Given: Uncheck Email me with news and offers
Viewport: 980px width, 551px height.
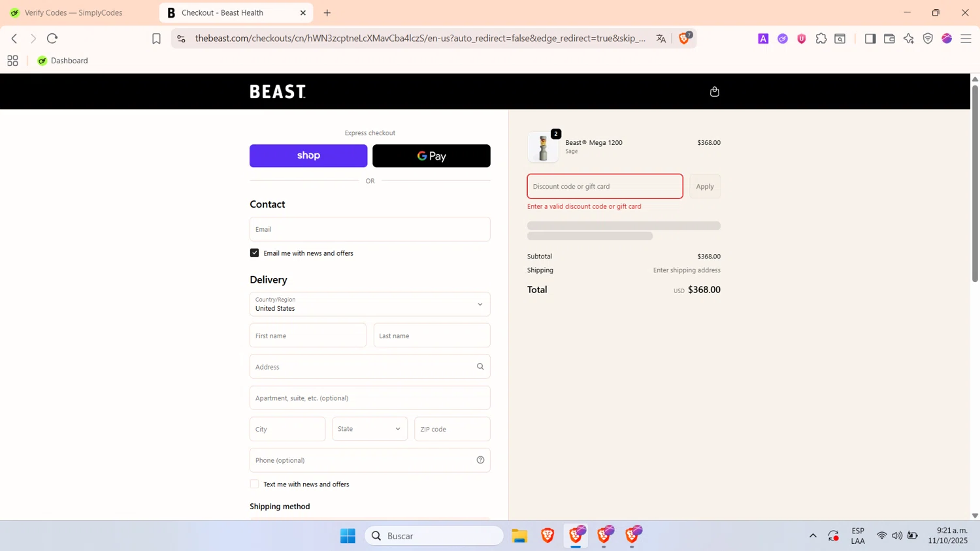Looking at the screenshot, I should (254, 253).
